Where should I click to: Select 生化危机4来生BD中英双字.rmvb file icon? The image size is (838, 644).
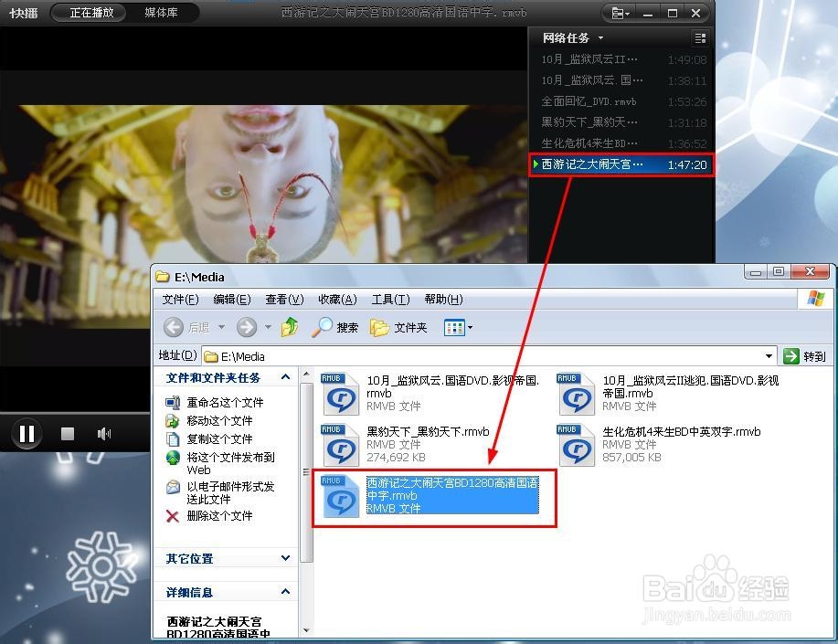coord(577,445)
